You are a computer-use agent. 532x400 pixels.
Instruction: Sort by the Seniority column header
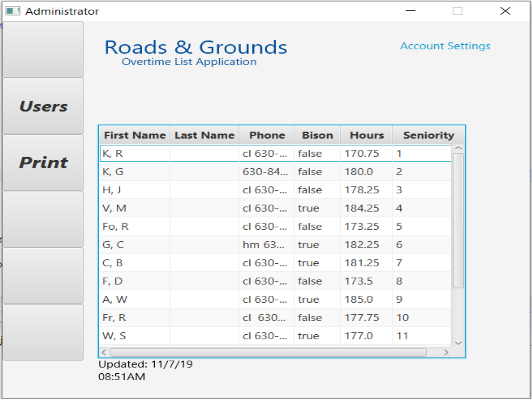[428, 135]
